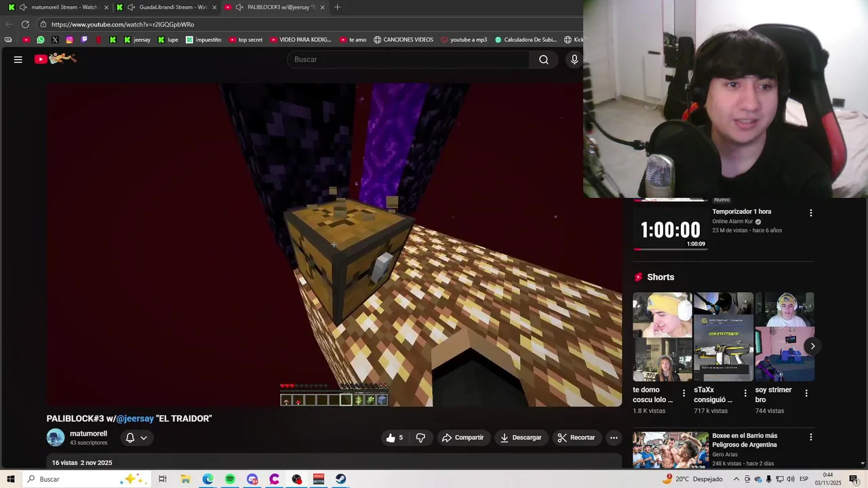Click the Compartir share button

463,438
